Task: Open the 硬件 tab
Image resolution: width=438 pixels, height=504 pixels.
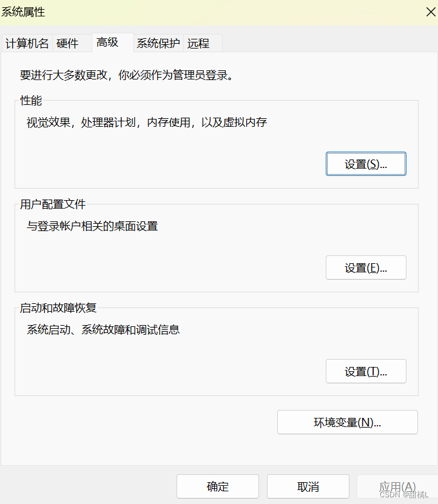Action: point(72,43)
